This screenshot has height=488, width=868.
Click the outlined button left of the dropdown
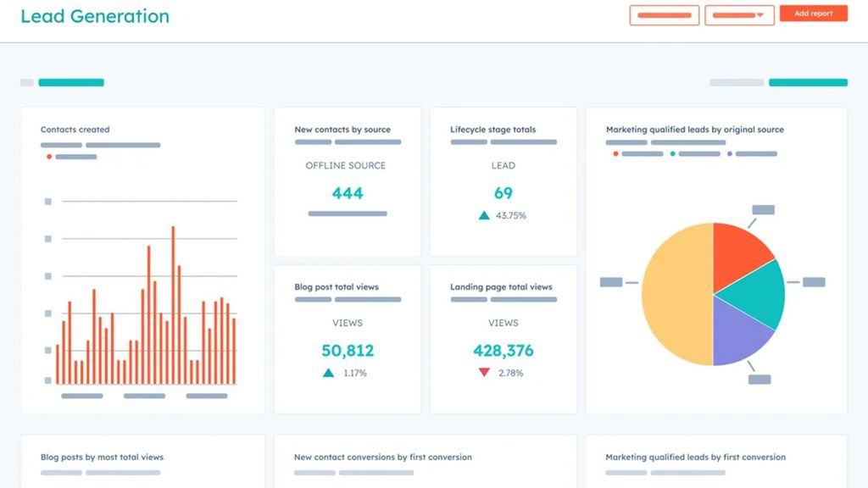[x=664, y=15]
